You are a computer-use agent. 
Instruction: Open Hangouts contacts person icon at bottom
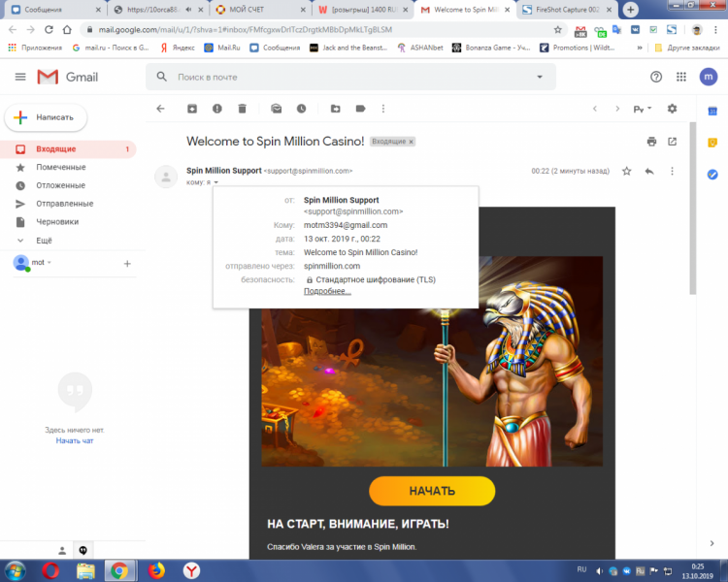[62, 551]
